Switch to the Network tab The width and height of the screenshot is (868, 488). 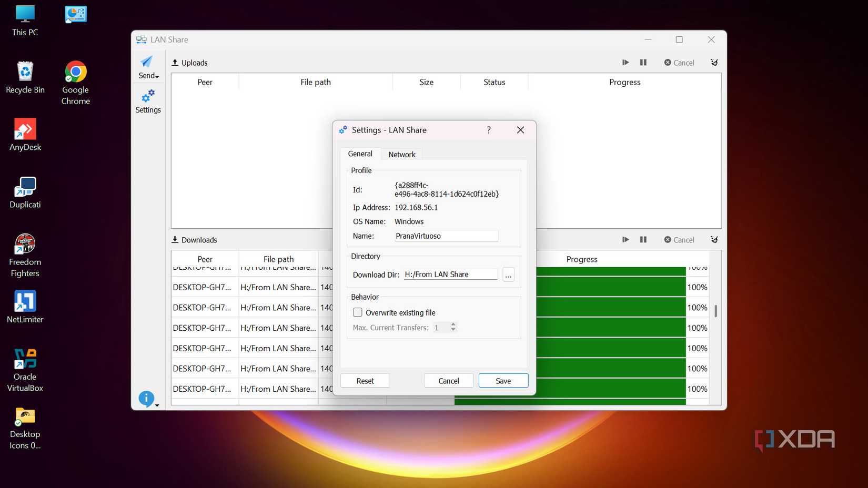tap(402, 155)
